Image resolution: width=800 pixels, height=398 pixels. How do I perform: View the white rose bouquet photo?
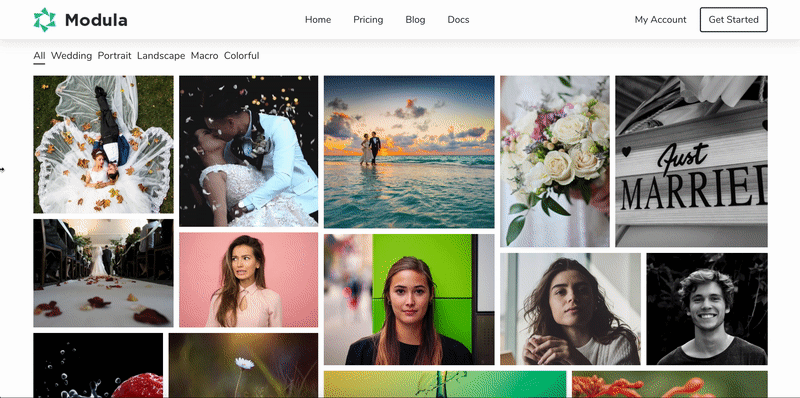point(555,161)
